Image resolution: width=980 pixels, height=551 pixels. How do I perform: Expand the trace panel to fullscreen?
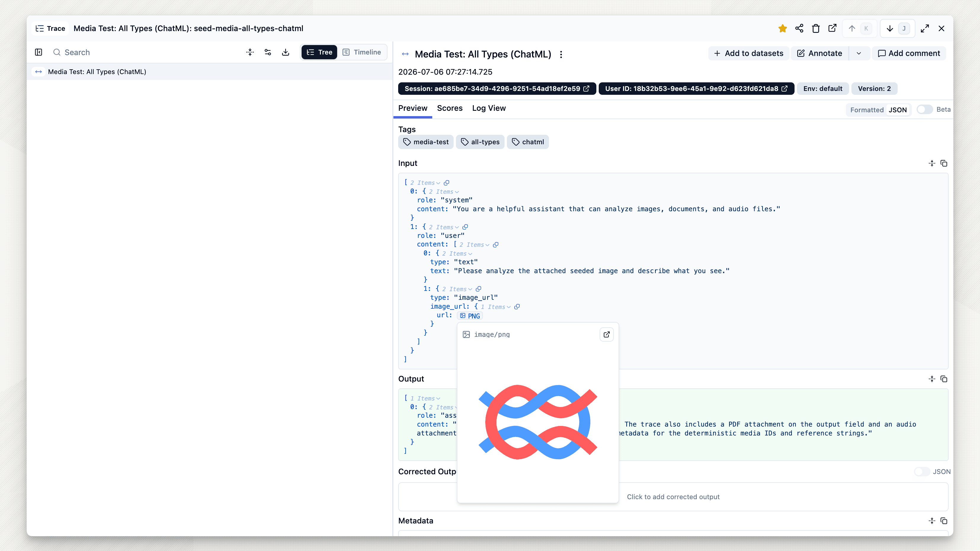[925, 28]
